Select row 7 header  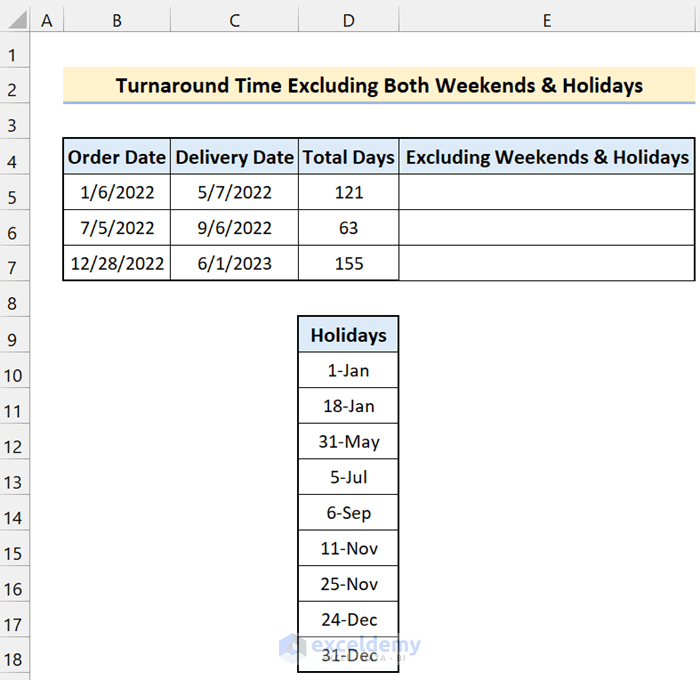pyautogui.click(x=14, y=263)
